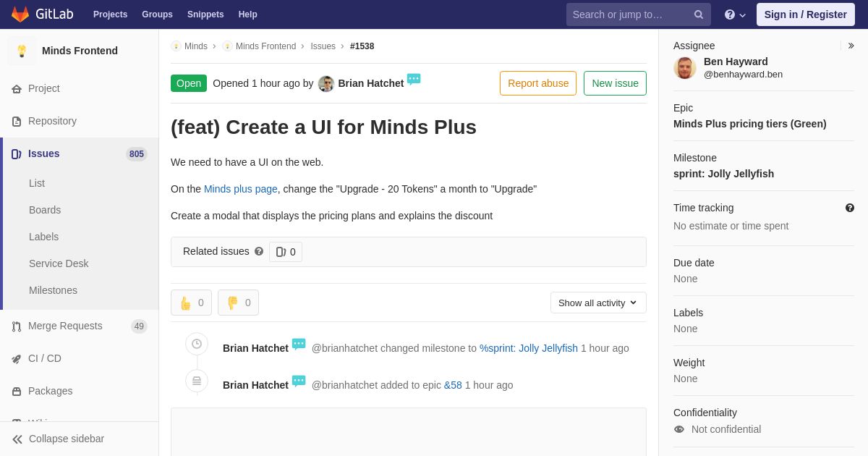Open the Projects menu in the navbar
Viewport: 868px width, 456px height.
110,14
